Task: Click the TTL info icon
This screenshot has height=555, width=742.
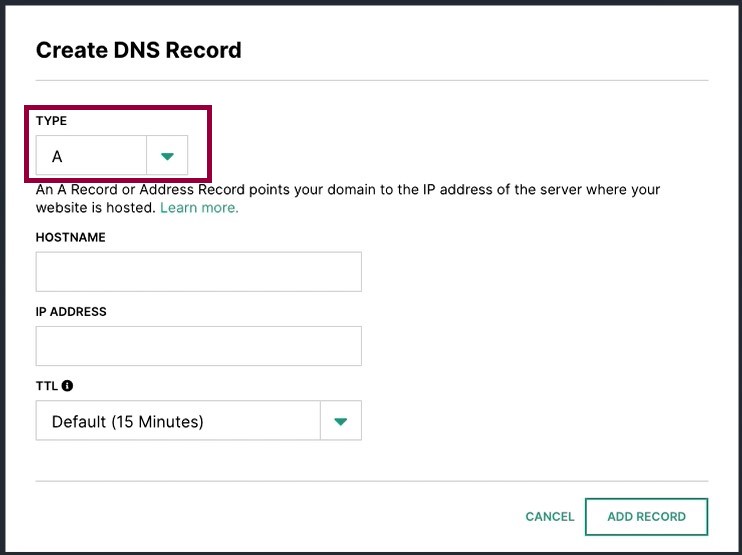Action: point(67,386)
